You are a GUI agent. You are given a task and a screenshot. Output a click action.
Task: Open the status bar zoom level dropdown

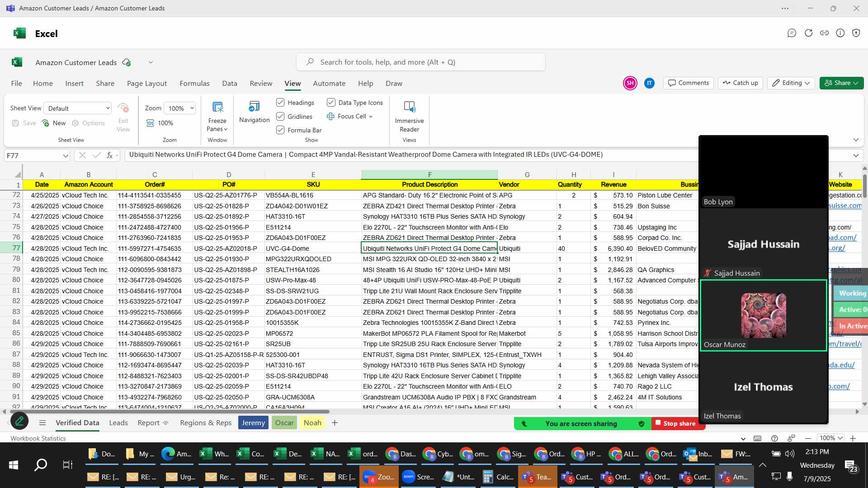tap(831, 438)
